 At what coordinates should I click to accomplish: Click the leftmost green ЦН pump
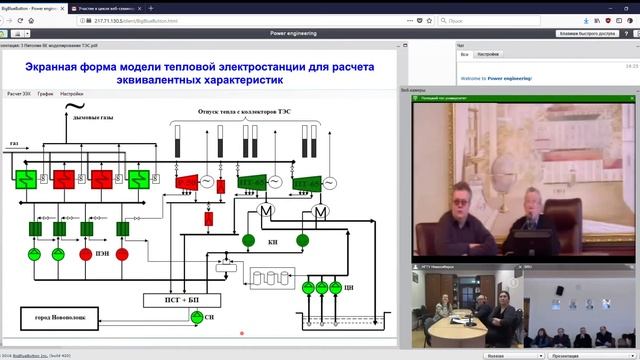pos(308,287)
